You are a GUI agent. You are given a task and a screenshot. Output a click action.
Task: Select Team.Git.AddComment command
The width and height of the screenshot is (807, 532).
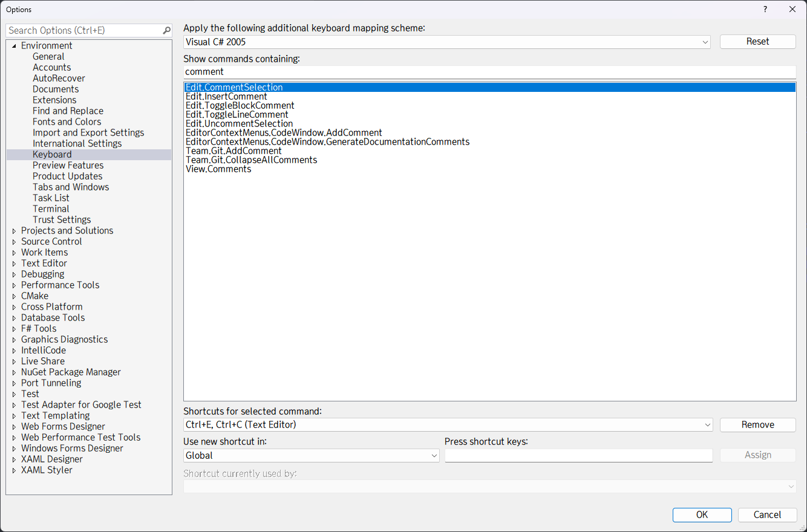(234, 151)
